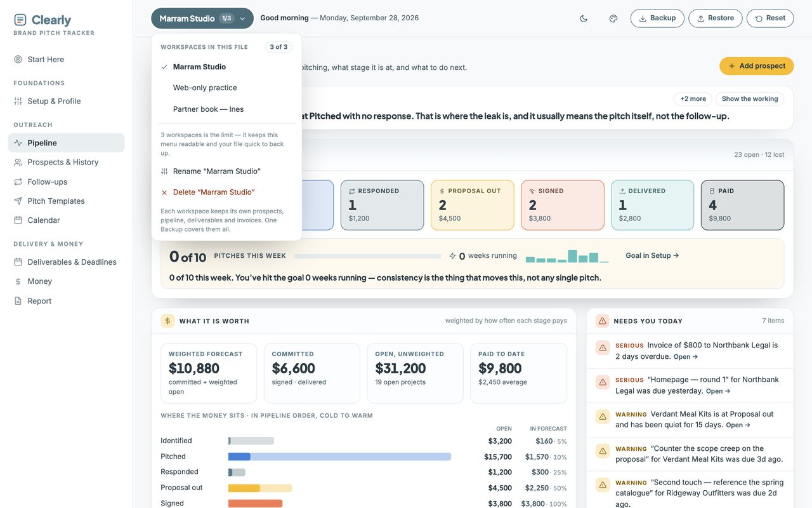Open Deliverables & Deadlines page
This screenshot has width=812, height=508.
[66, 262]
